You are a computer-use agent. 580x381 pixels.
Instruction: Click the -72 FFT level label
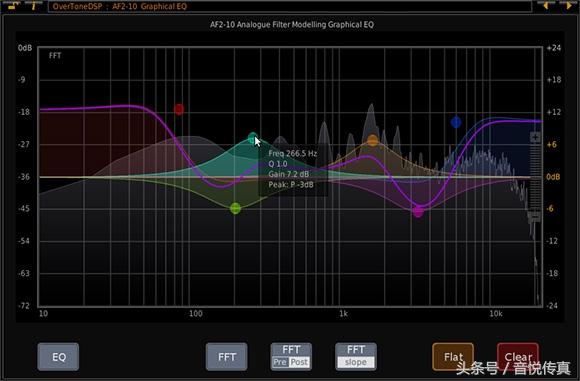[x=24, y=306]
